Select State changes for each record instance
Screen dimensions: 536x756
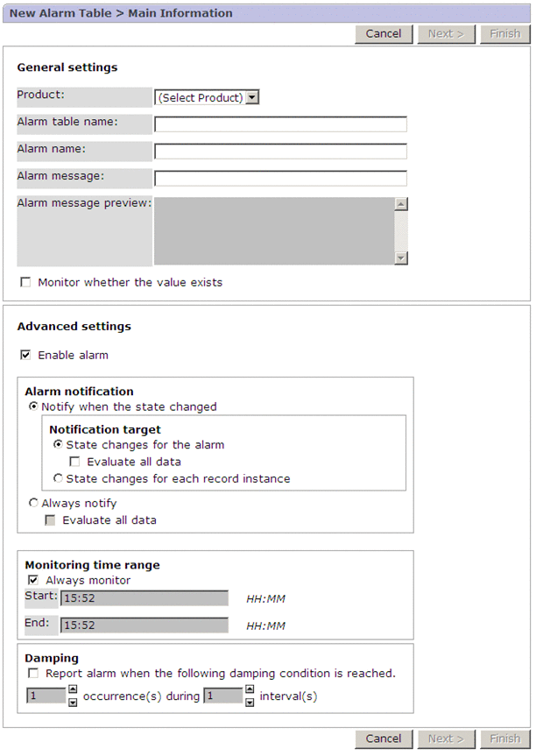(59, 479)
